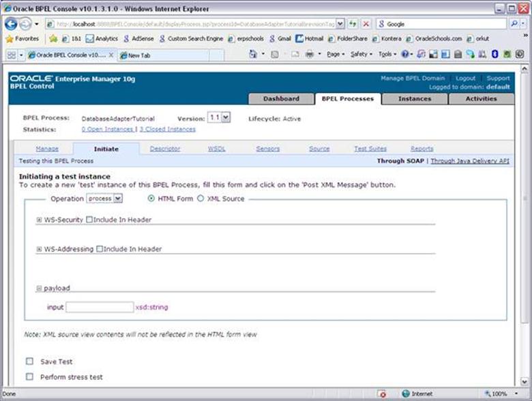Screen dimensions: 532x401
Task: Open the Safety menu dropdown
Action: 361,55
